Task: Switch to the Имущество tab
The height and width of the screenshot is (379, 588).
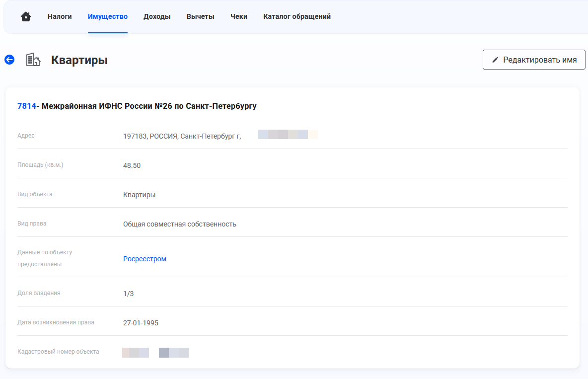Action: 108,17
